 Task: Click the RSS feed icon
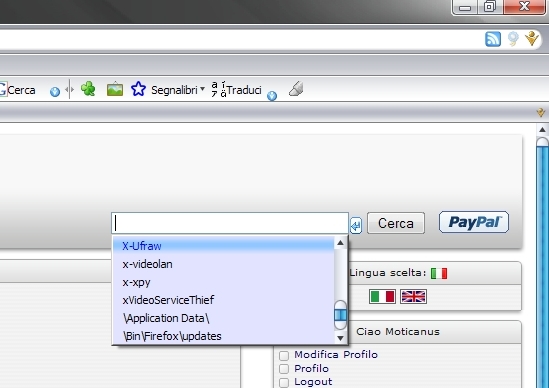coord(493,39)
